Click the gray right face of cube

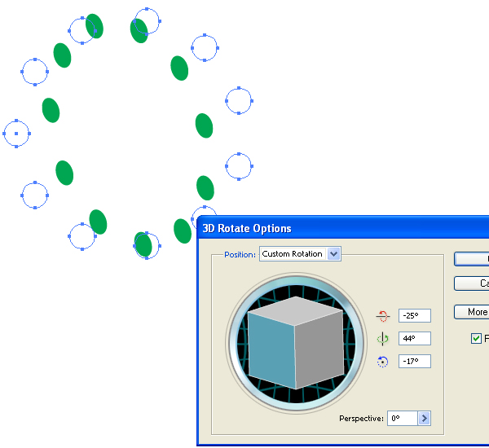coord(319,349)
